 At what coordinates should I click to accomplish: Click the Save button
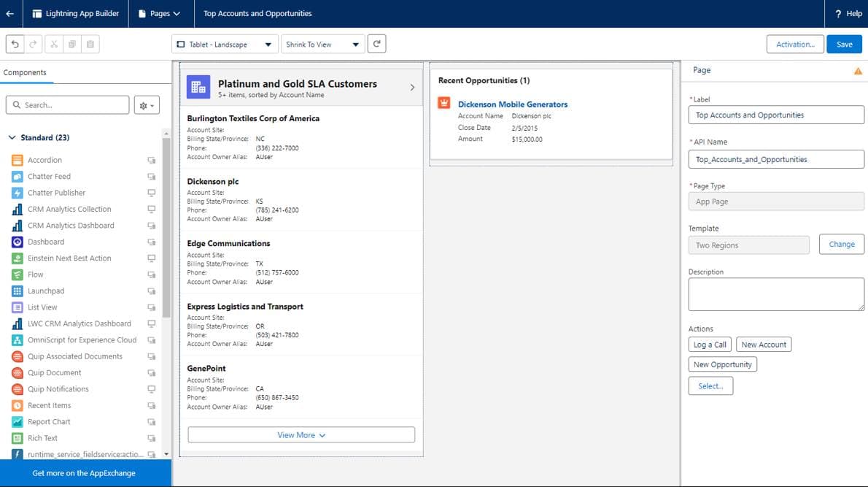[x=844, y=44]
